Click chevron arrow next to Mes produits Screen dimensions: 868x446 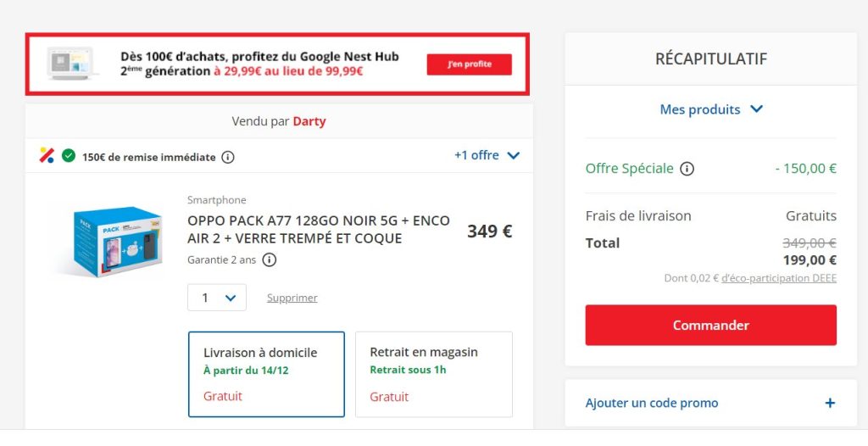[x=757, y=109]
